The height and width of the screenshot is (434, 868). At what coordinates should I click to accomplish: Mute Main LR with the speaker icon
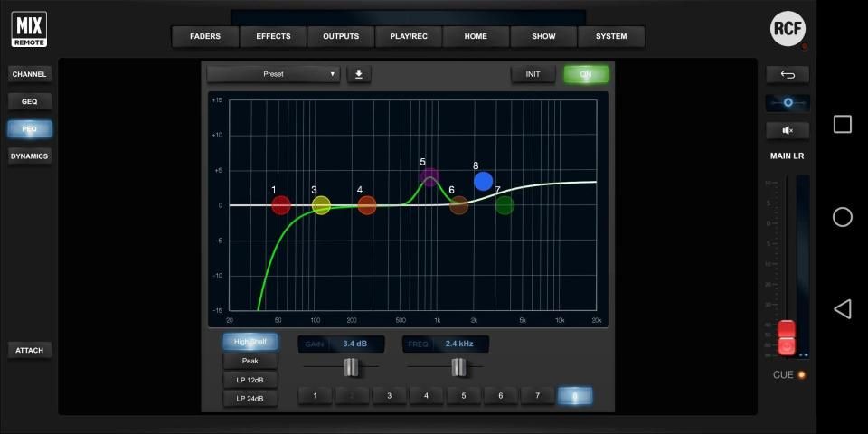tap(787, 130)
